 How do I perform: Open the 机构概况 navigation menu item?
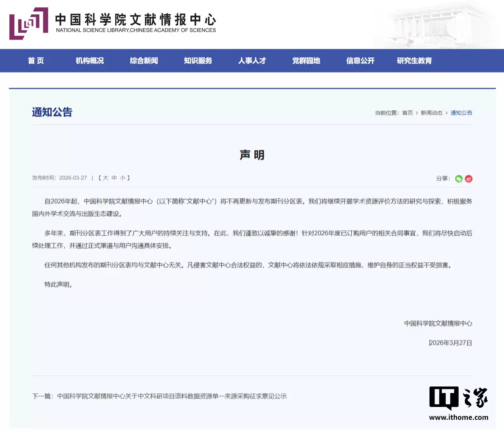pos(89,61)
